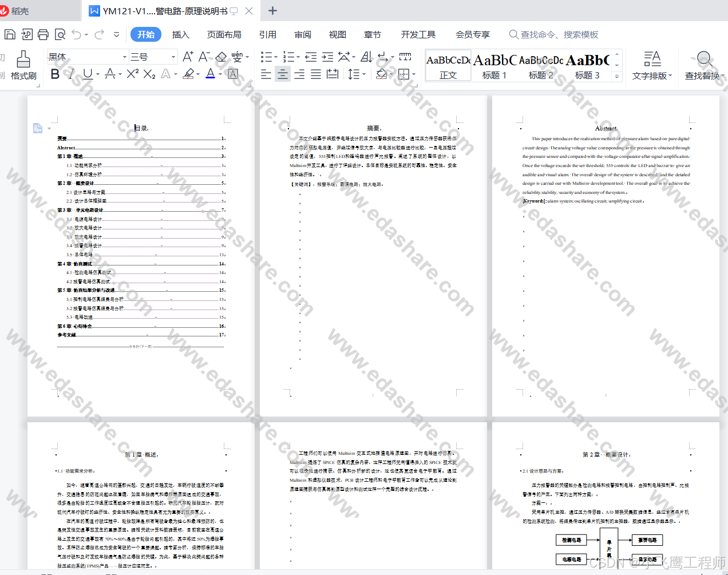Increase font size with A+ icon
The image size is (728, 575).
coord(188,57)
